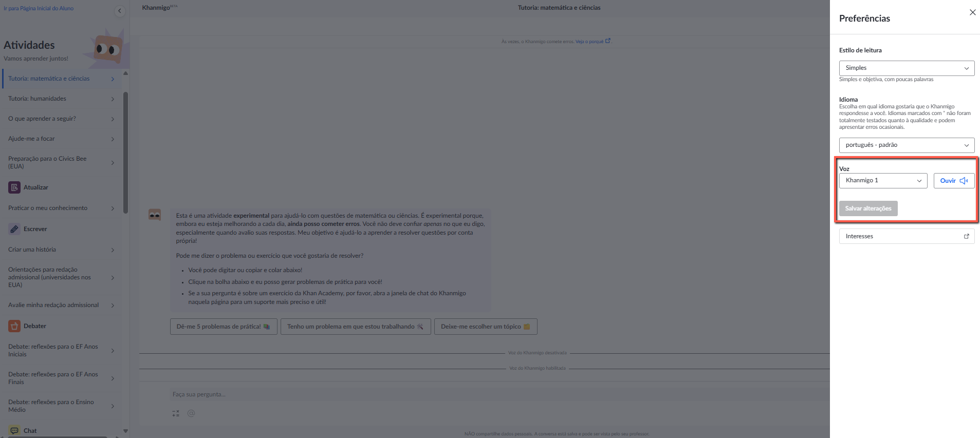Open Debate: reflexões para o EF Anos Iniciais
This screenshot has height=438, width=980.
click(62, 350)
